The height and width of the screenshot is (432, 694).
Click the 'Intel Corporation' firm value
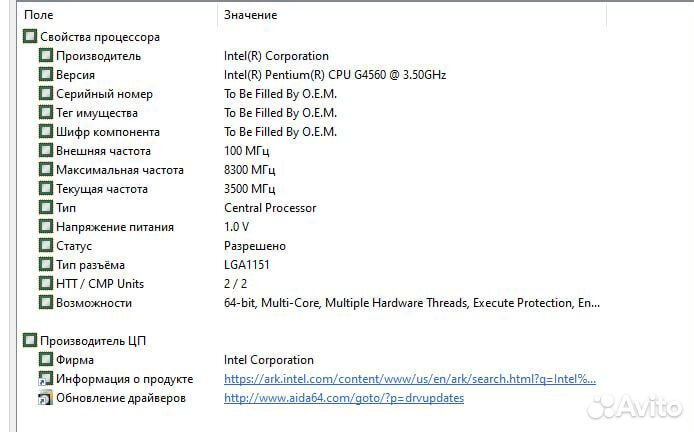coord(269,360)
